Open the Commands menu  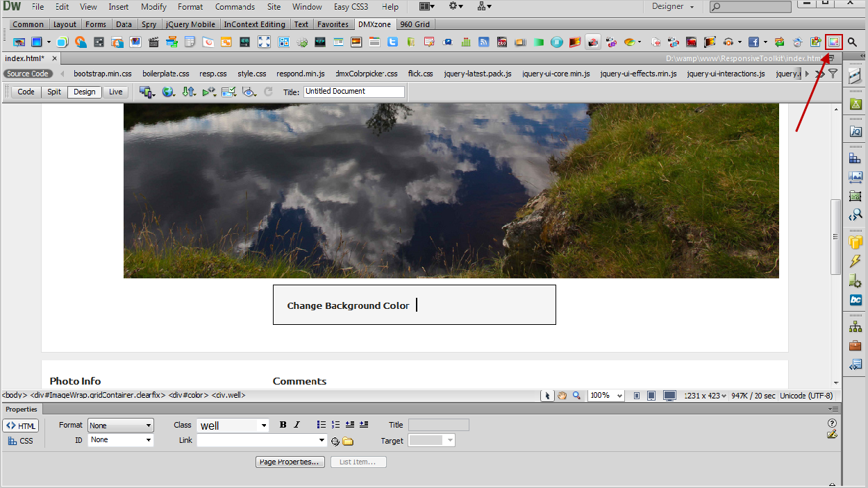[235, 7]
